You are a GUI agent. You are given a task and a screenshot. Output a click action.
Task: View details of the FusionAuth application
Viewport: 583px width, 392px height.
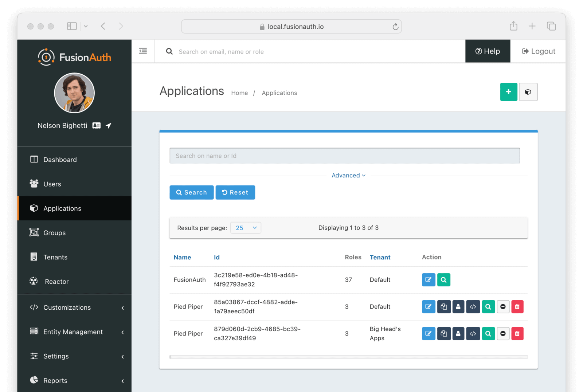tap(443, 280)
